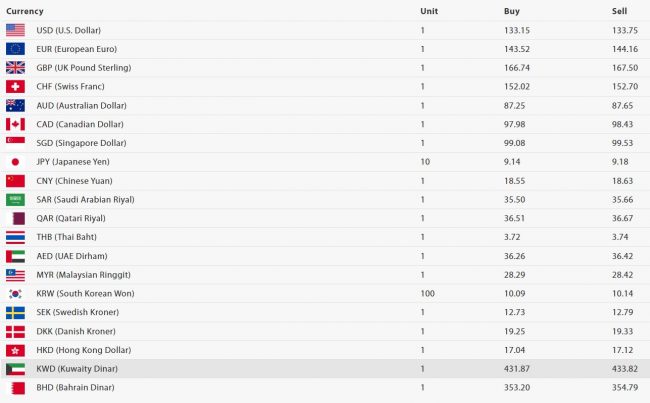Click the United States flag icon
650x403 pixels.
[x=15, y=30]
